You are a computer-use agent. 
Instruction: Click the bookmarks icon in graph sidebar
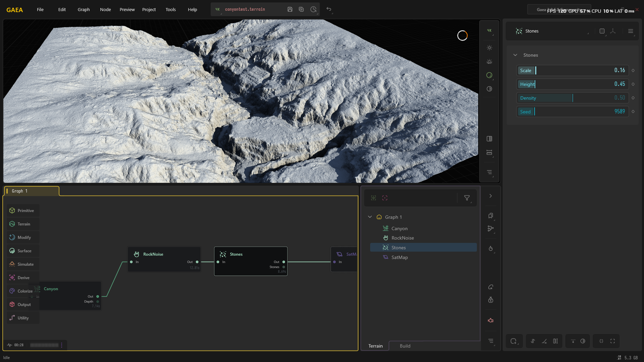491,216
